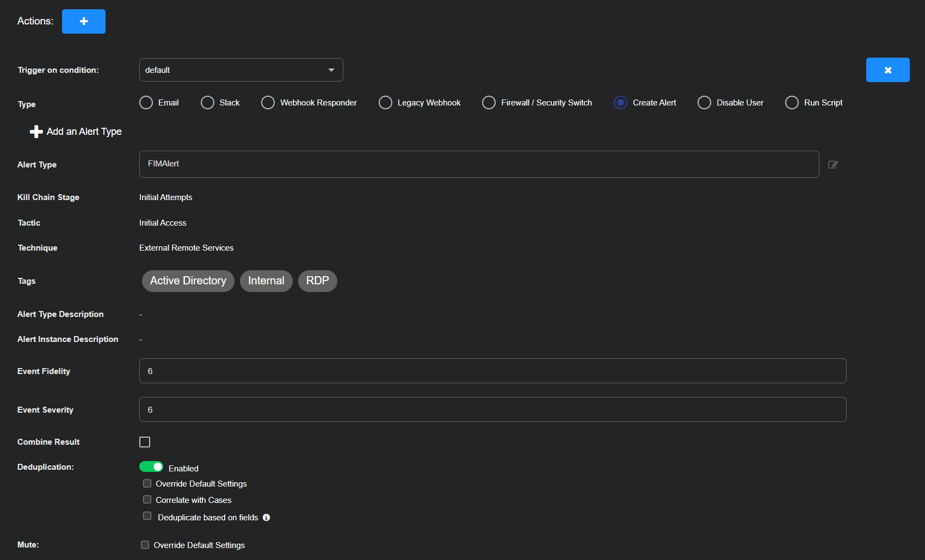The height and width of the screenshot is (560, 925).
Task: Click the RDP tag chip
Action: pos(317,281)
